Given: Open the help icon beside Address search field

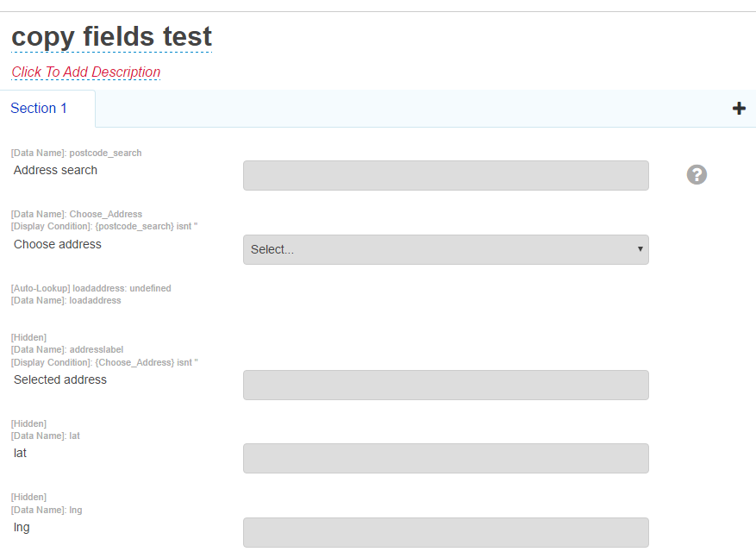Looking at the screenshot, I should [697, 174].
